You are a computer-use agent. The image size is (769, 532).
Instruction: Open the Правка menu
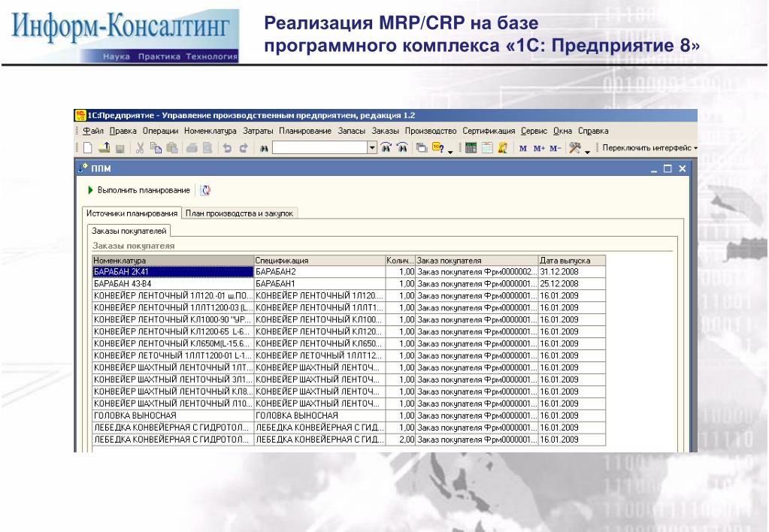123,131
